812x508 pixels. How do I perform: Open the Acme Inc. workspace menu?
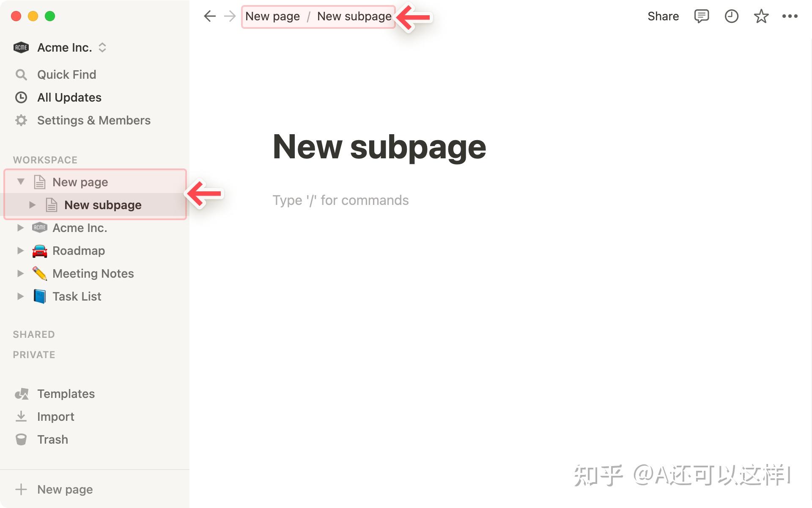pos(64,47)
